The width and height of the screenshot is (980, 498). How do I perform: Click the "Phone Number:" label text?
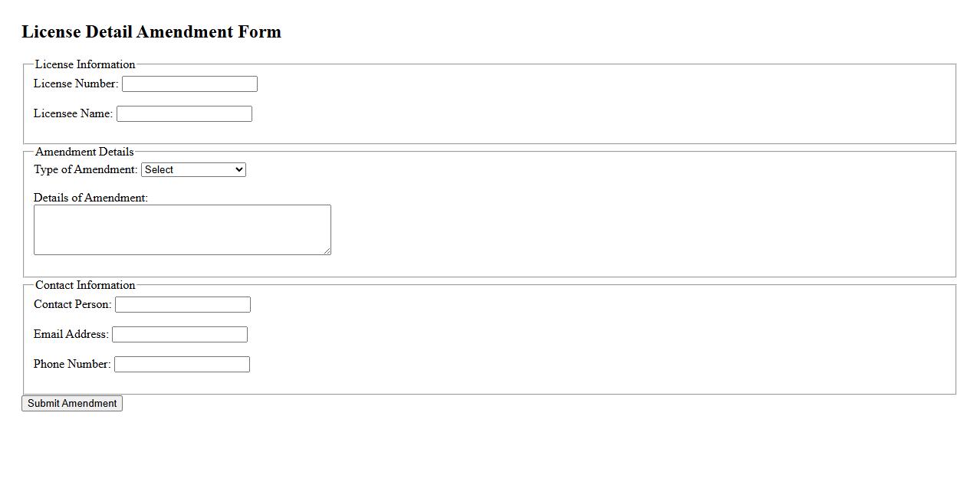[72, 364]
